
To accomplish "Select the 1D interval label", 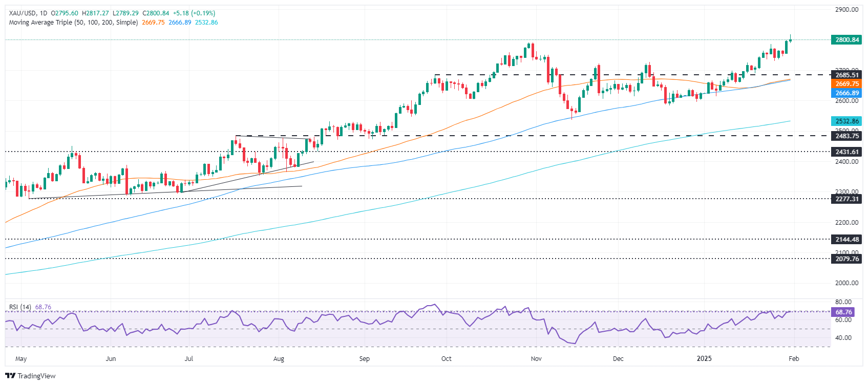I will click(x=43, y=13).
